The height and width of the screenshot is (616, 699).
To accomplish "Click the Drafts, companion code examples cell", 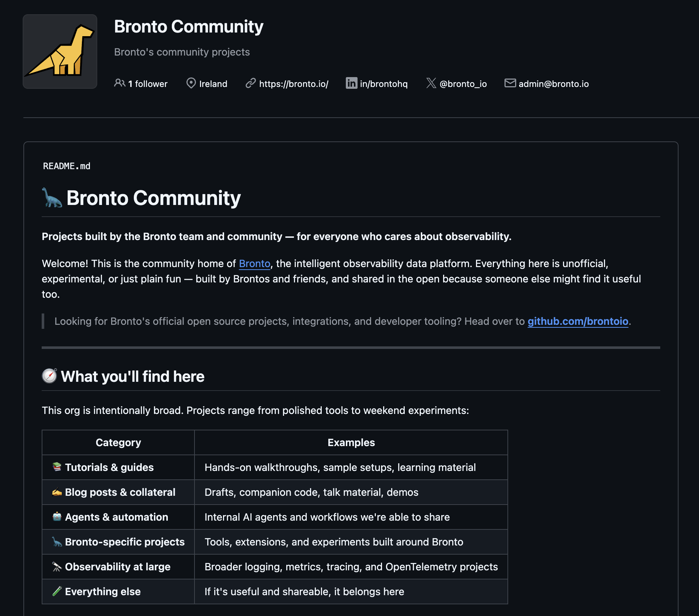I will [x=351, y=492].
